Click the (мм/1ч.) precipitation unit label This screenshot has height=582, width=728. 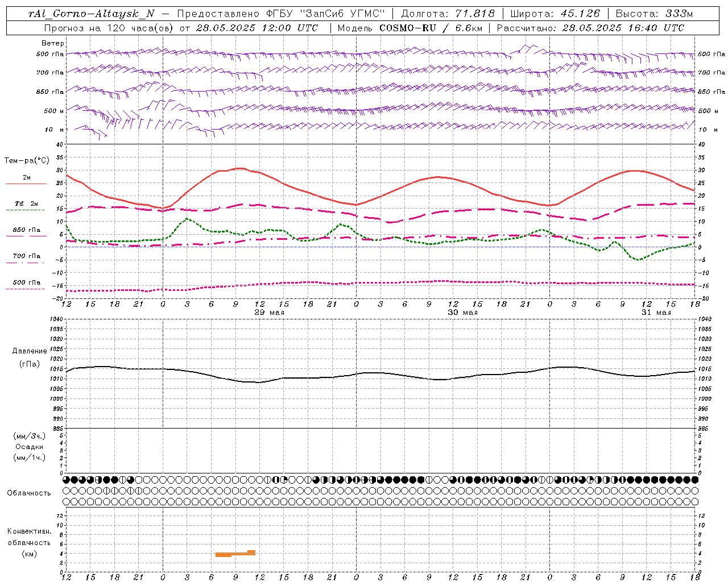[30, 458]
